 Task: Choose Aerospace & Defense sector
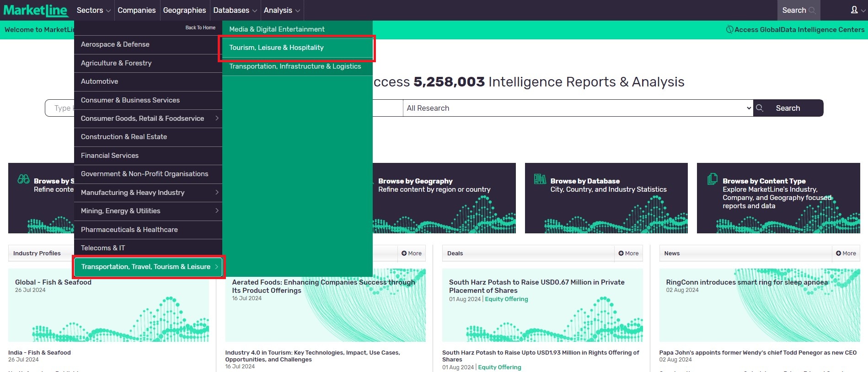(x=115, y=44)
